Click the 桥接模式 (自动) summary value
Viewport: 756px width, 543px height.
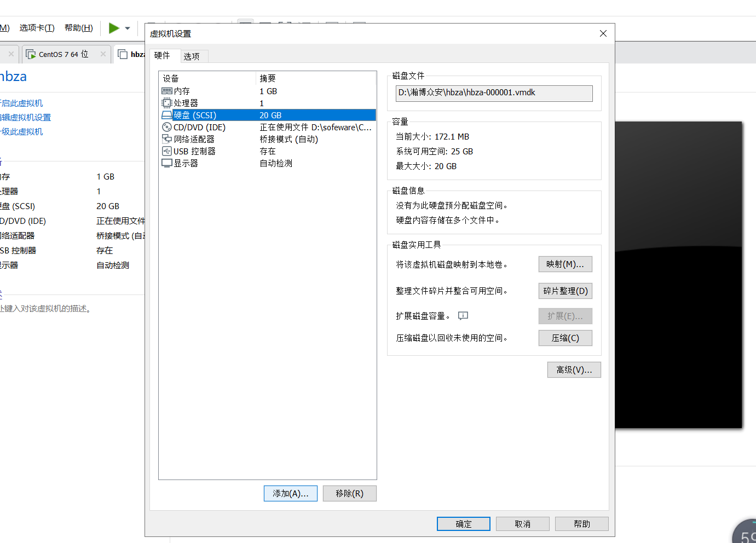[289, 139]
